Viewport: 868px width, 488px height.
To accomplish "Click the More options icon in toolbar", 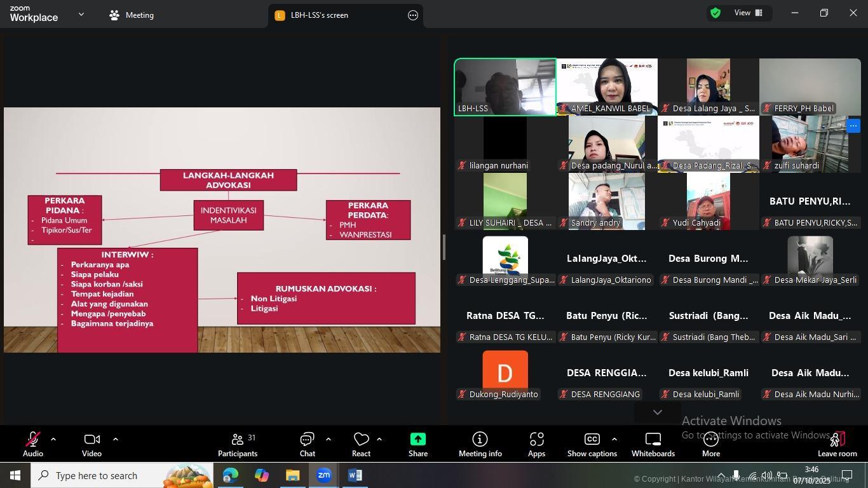I will click(x=710, y=445).
